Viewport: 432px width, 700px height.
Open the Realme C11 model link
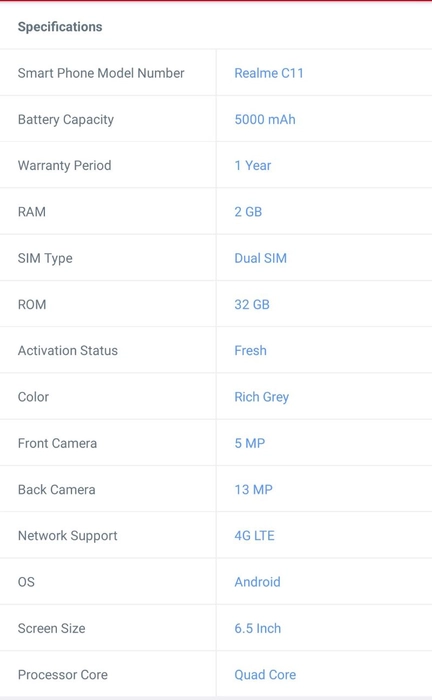point(269,73)
